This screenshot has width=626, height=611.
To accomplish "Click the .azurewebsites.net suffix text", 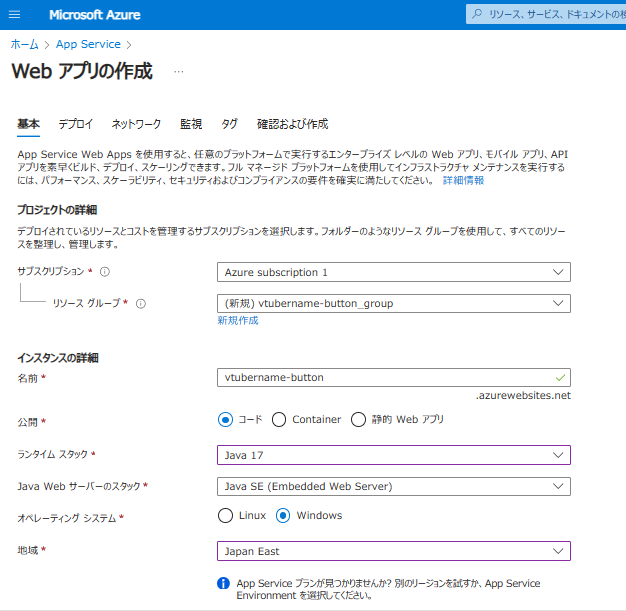I will point(523,395).
